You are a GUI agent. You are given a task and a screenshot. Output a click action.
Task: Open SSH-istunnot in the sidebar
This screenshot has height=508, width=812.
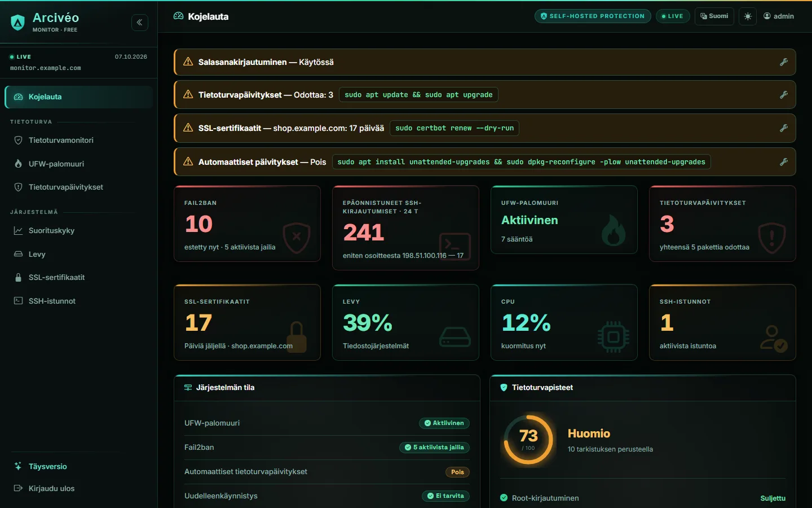79,301
